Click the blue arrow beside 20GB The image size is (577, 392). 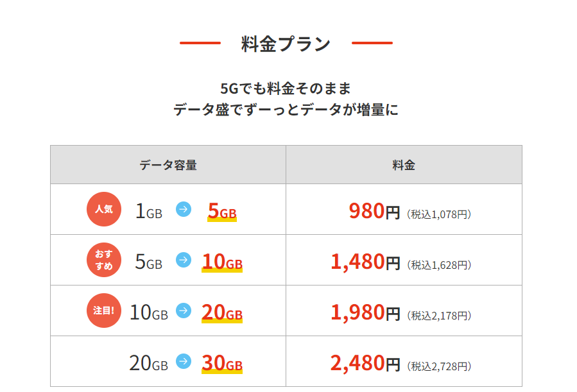point(184,361)
